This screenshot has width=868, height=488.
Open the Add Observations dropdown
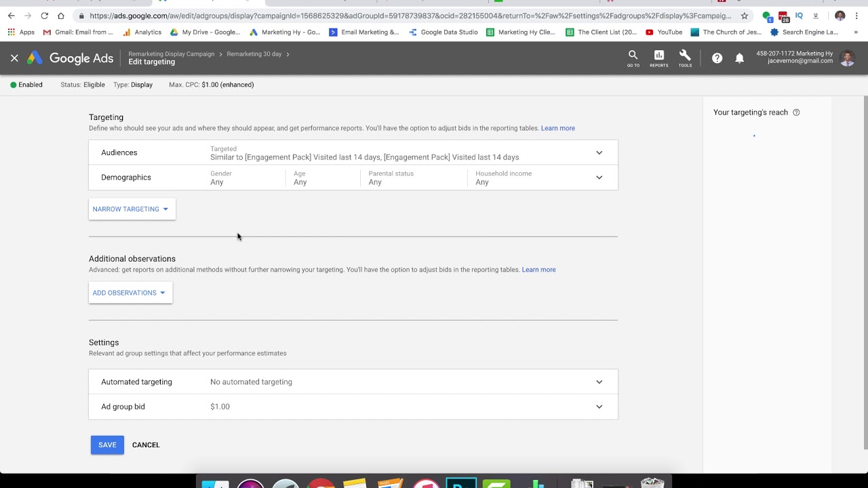(130, 293)
